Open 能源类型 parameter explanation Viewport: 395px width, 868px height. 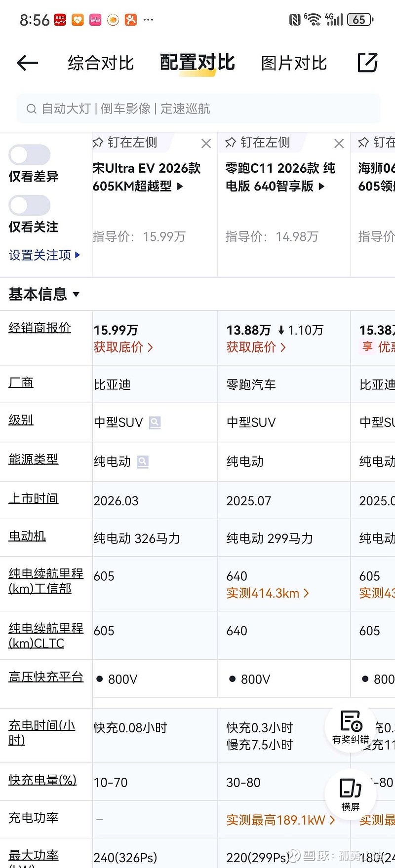click(x=33, y=459)
